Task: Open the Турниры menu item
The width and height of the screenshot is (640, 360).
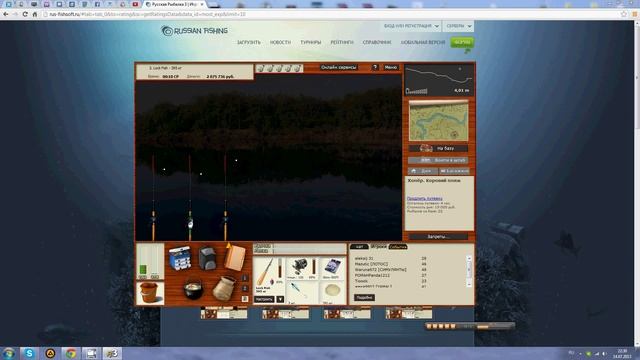Action: tap(311, 42)
